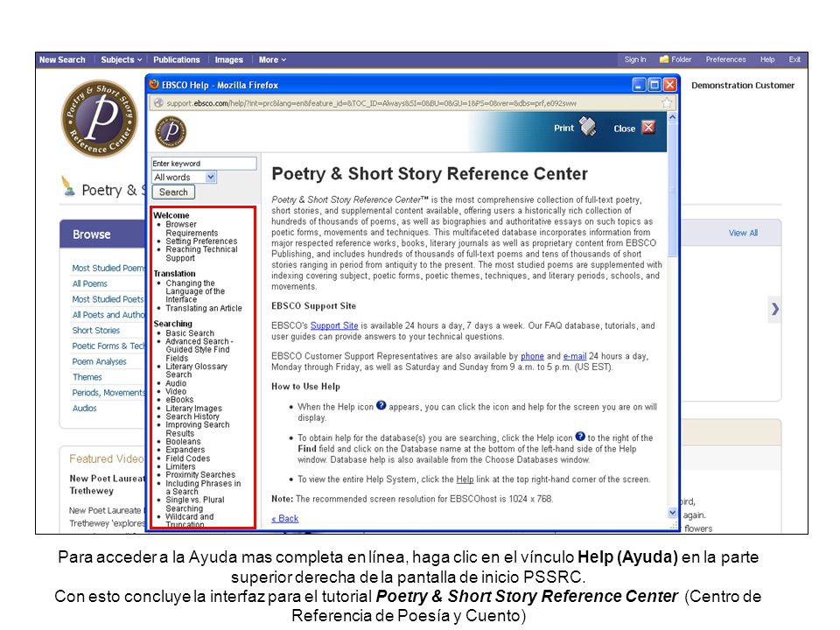Screen dimensions: 840x630
Task: Open Preferences in the top bar
Action: point(725,59)
